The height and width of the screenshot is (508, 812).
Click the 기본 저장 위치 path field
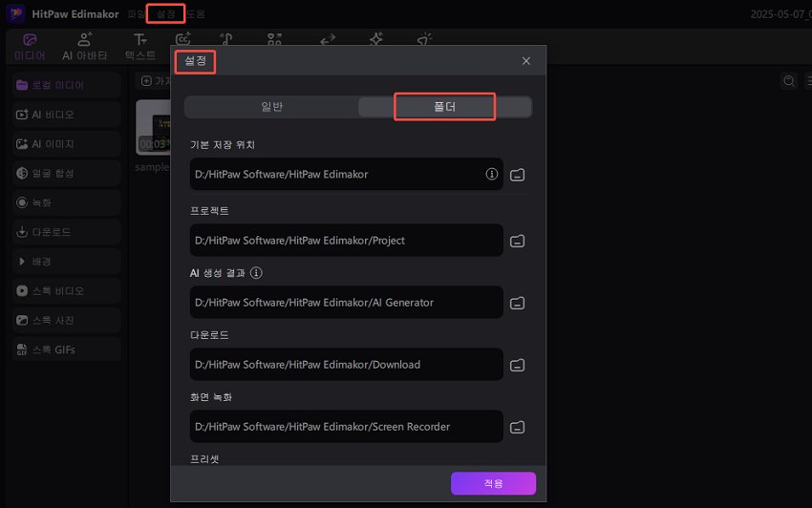point(346,174)
